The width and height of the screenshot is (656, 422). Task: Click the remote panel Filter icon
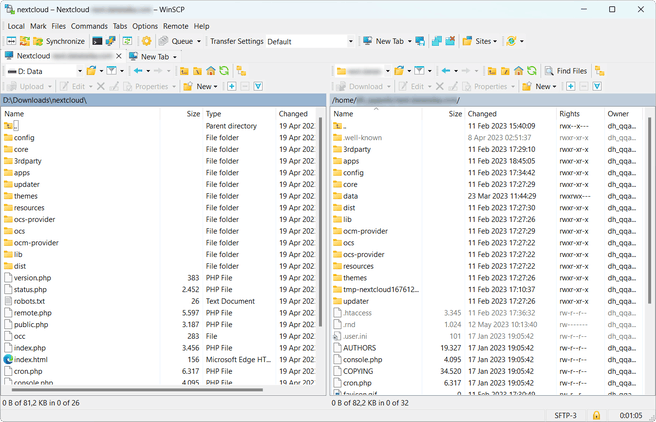[x=419, y=71]
